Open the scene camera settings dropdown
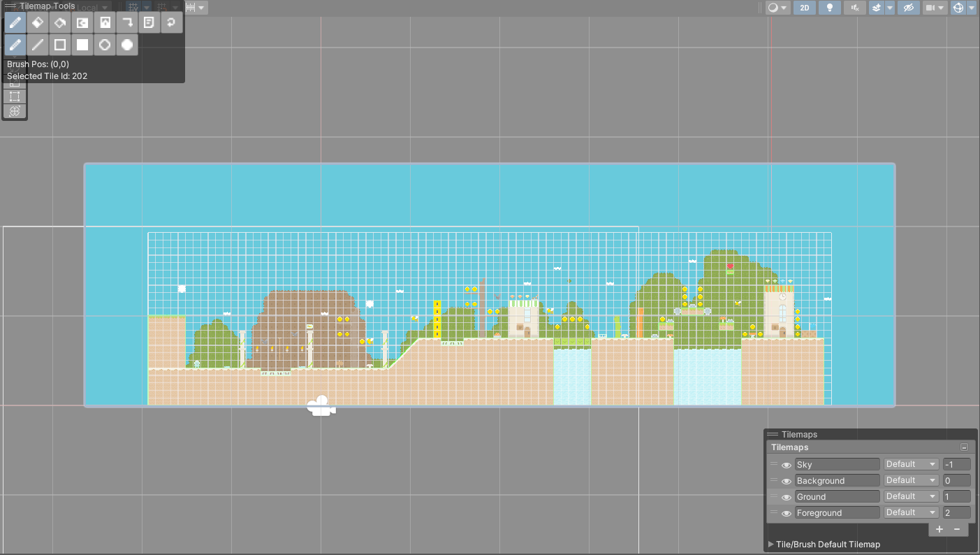 935,8
